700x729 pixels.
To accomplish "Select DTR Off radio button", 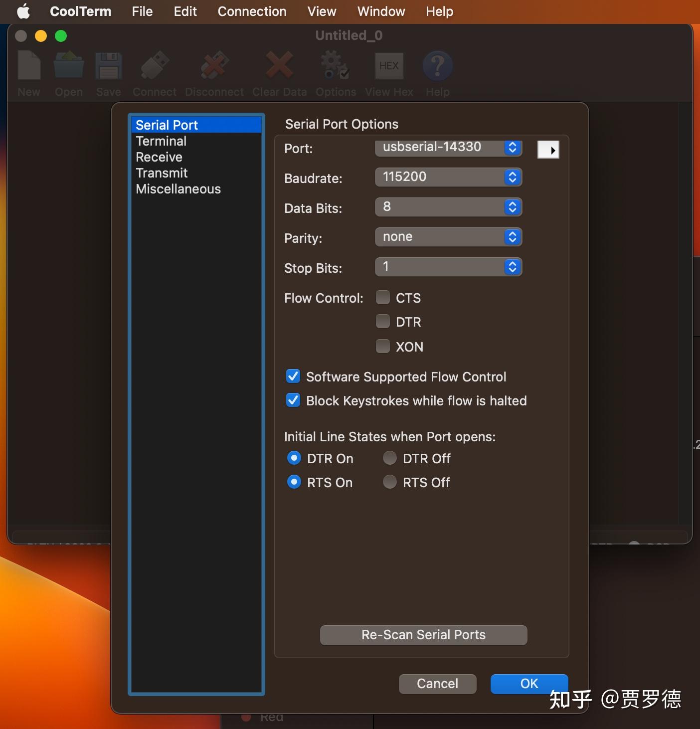I will 390,458.
